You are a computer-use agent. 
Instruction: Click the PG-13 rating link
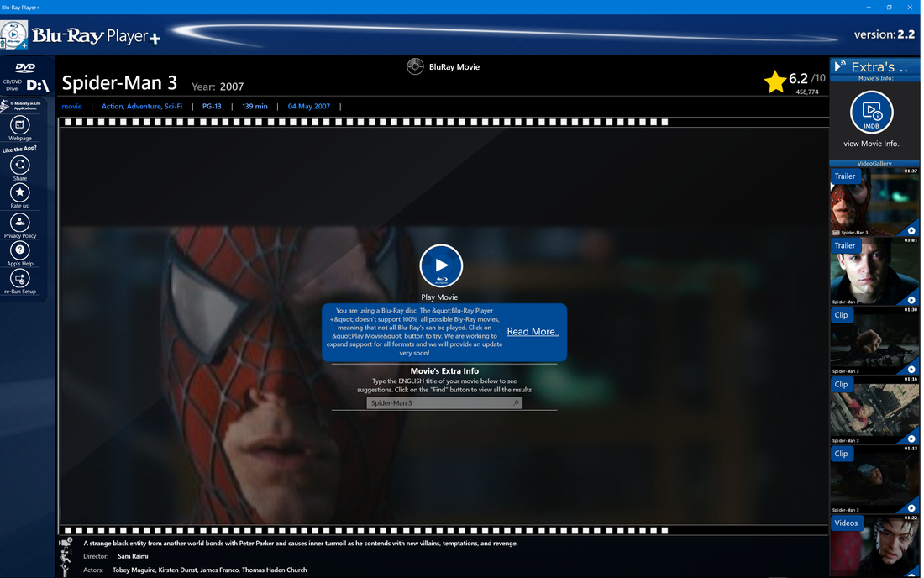click(212, 107)
